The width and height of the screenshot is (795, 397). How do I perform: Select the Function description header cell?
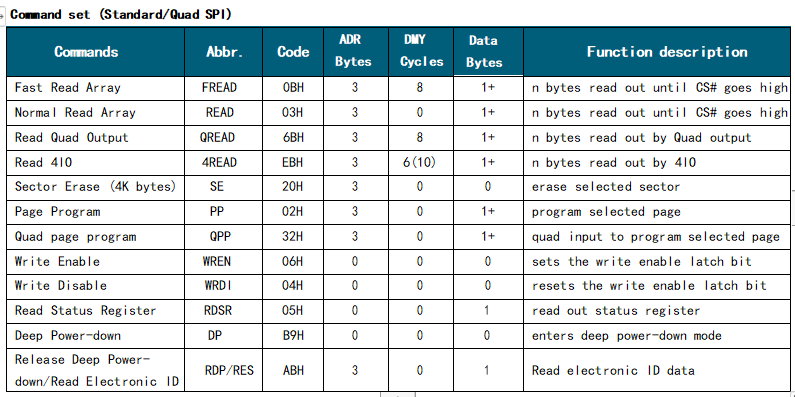pos(657,52)
